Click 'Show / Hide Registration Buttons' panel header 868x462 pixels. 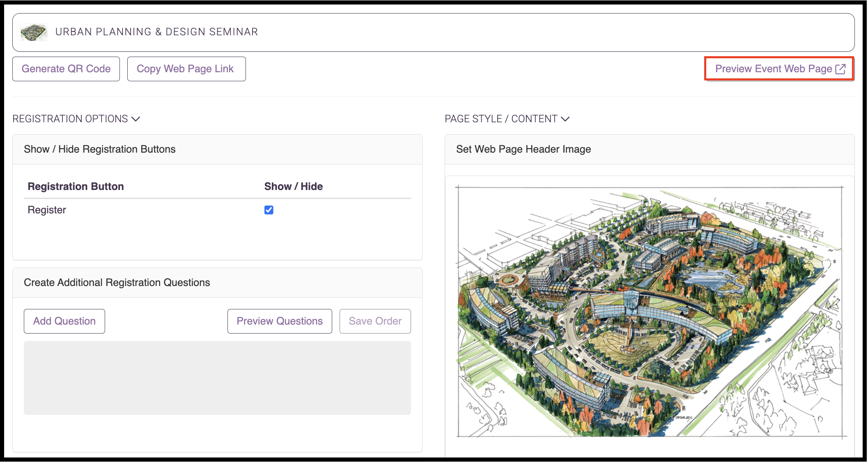click(x=217, y=149)
